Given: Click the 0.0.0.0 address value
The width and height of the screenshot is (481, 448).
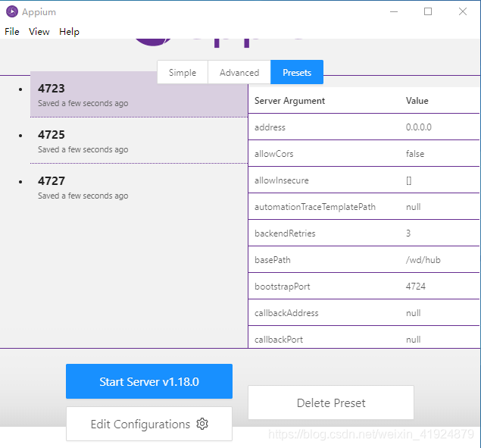Looking at the screenshot, I should pyautogui.click(x=418, y=127).
